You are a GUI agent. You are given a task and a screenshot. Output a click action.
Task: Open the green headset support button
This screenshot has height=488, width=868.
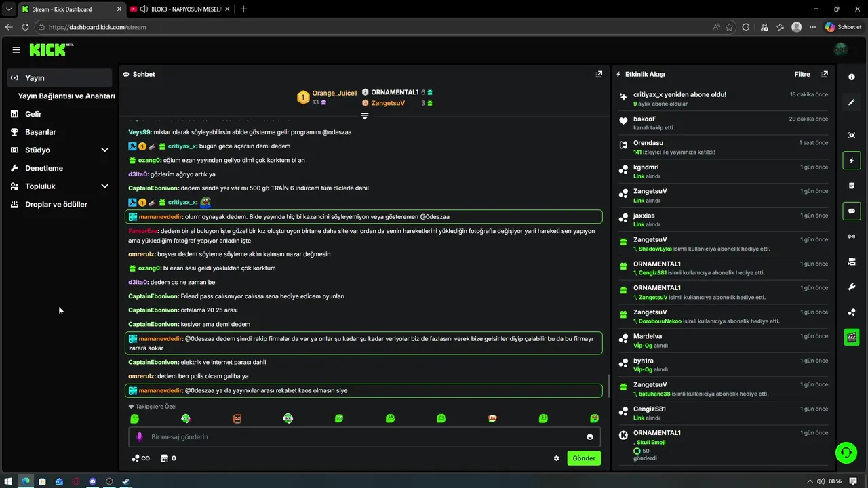[x=846, y=452]
